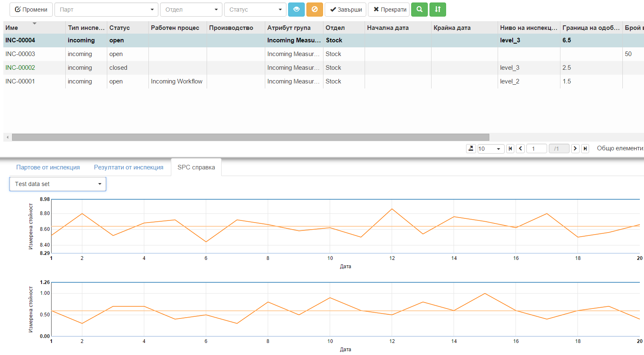Click the Завърши button

point(345,9)
